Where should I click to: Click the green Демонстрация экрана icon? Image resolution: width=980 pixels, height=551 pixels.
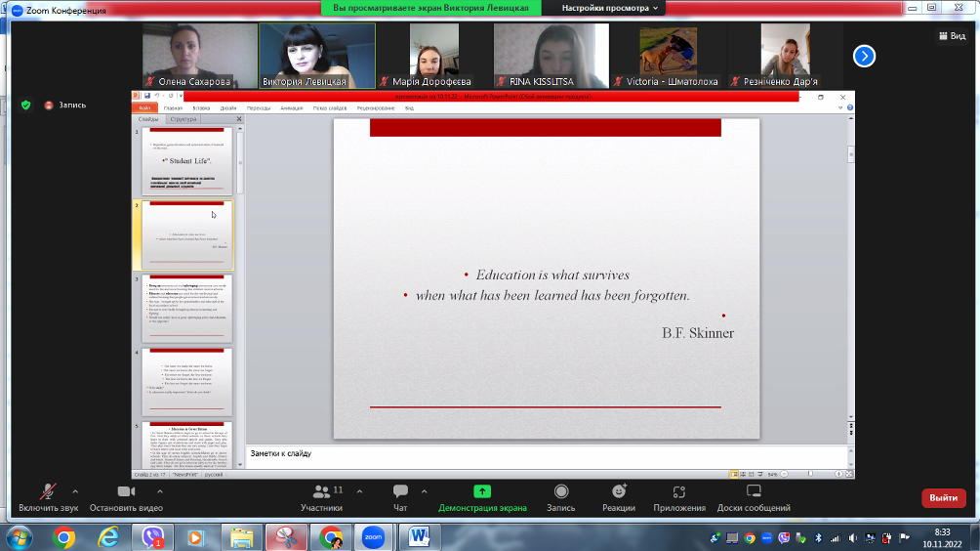pos(482,491)
